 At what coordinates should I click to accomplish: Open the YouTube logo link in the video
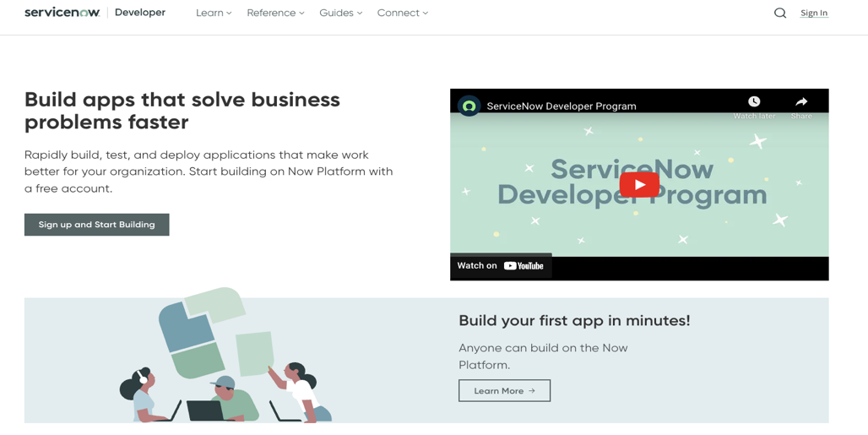click(524, 266)
